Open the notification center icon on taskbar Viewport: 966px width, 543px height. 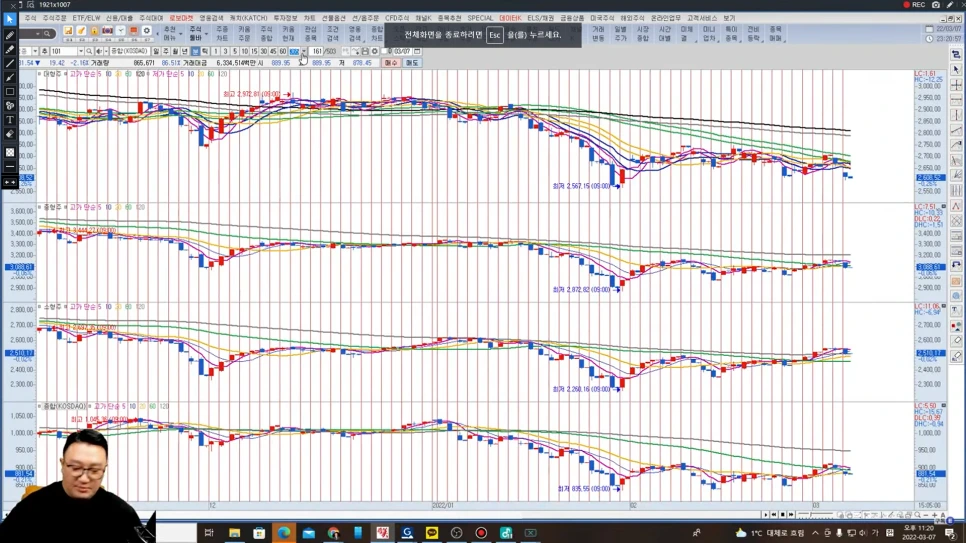click(950, 533)
